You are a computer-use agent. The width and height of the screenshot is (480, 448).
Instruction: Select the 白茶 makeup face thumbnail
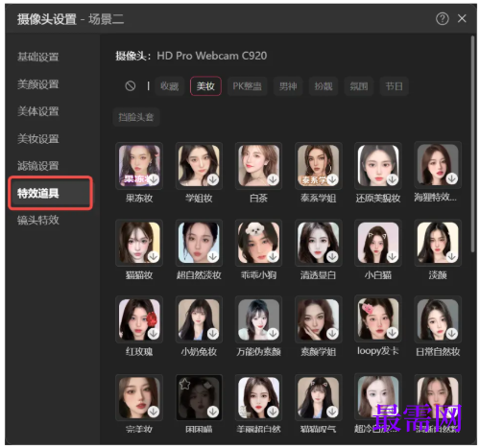258,165
